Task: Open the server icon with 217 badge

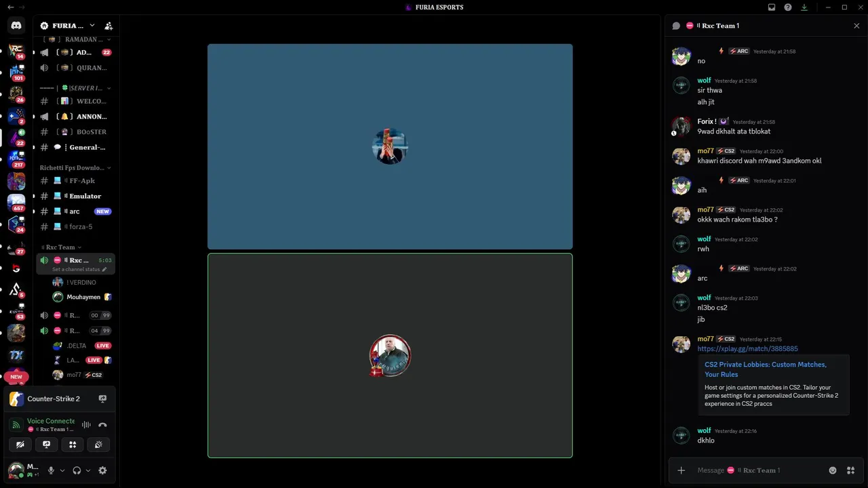Action: tap(16, 159)
